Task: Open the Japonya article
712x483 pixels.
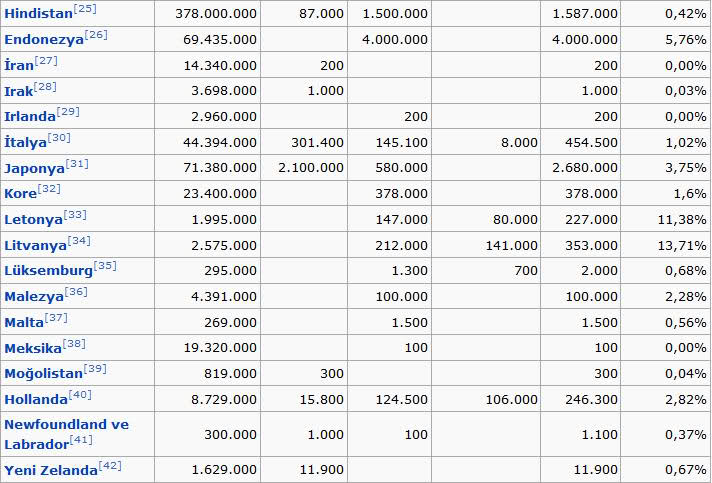Action: [x=33, y=169]
